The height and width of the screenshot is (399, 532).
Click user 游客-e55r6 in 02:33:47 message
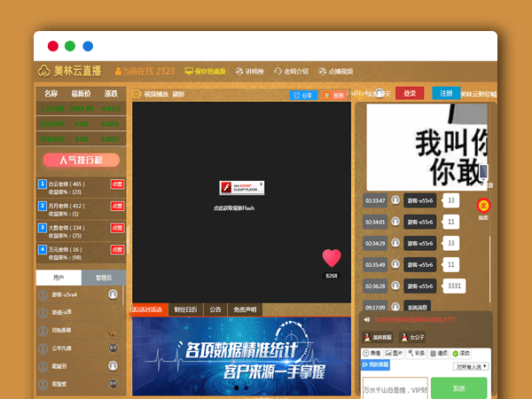click(x=420, y=200)
